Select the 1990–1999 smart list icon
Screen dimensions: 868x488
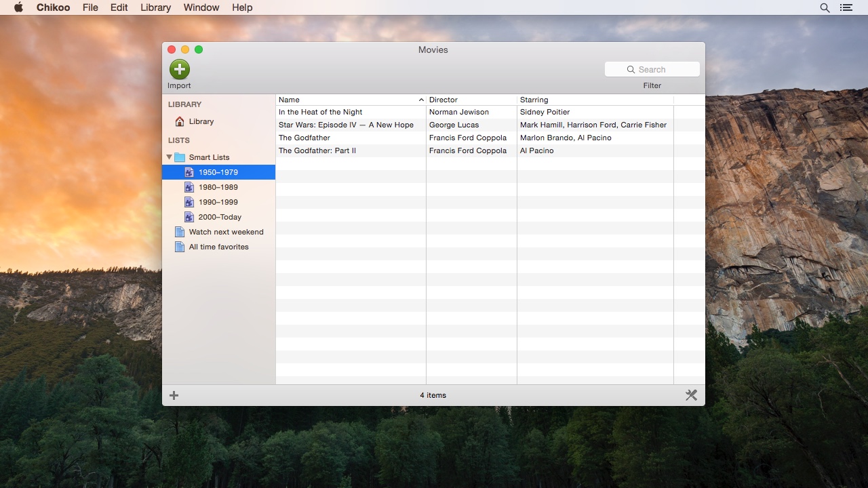pyautogui.click(x=189, y=202)
